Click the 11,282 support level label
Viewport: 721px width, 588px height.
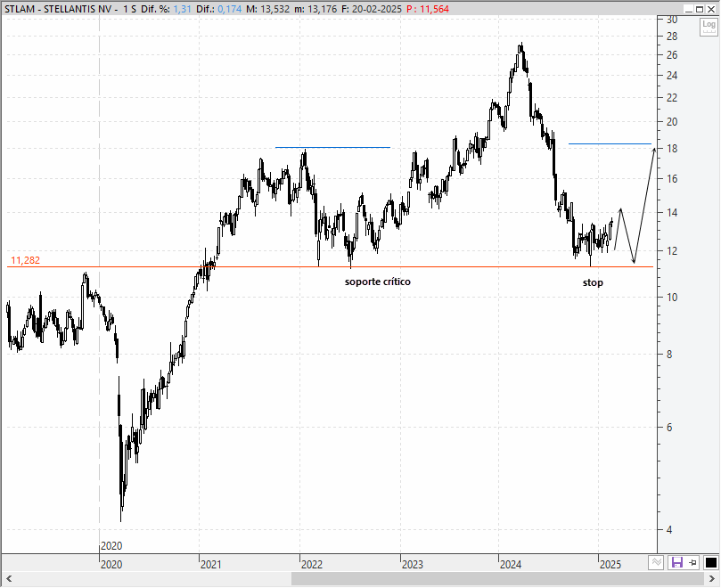pos(25,260)
